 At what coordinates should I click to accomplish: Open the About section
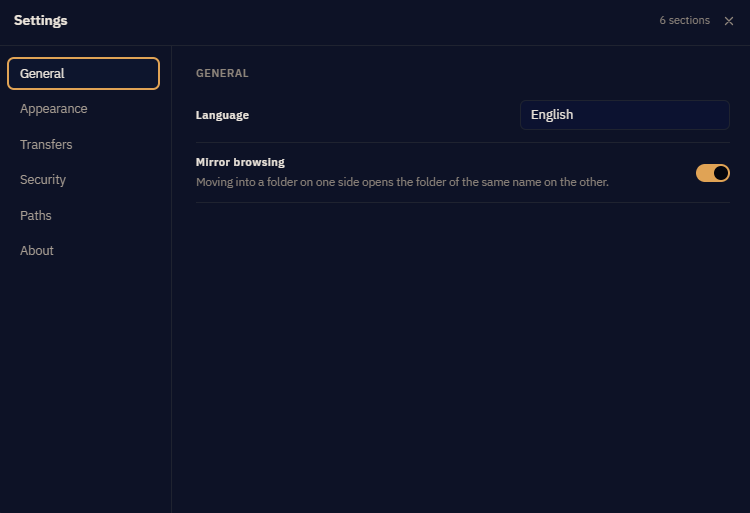click(83, 251)
